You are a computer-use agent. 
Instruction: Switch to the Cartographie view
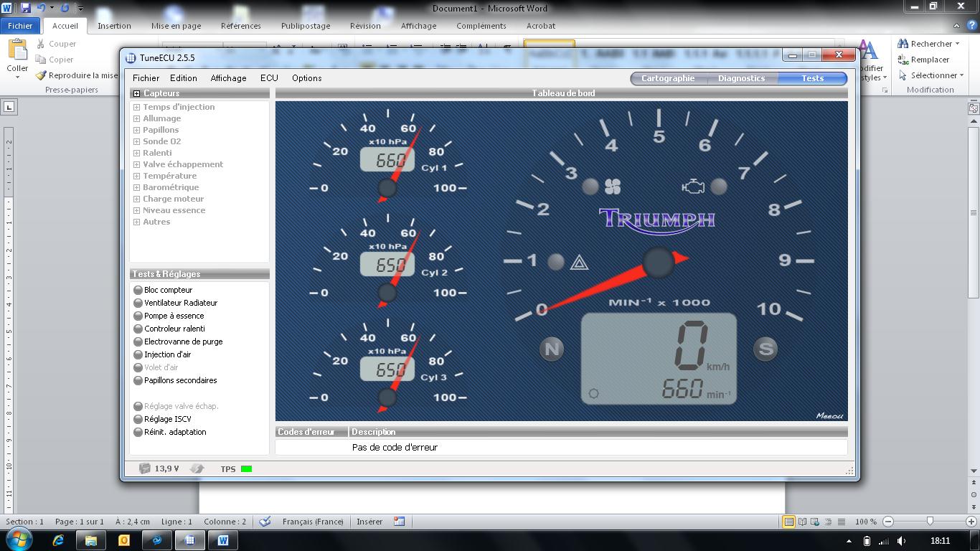coord(668,78)
